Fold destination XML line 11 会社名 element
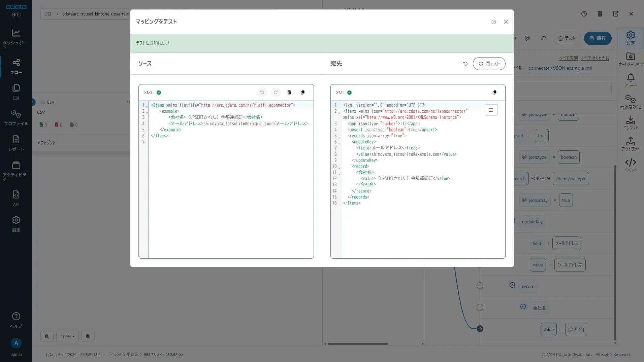The height and width of the screenshot is (362, 644). click(x=339, y=174)
